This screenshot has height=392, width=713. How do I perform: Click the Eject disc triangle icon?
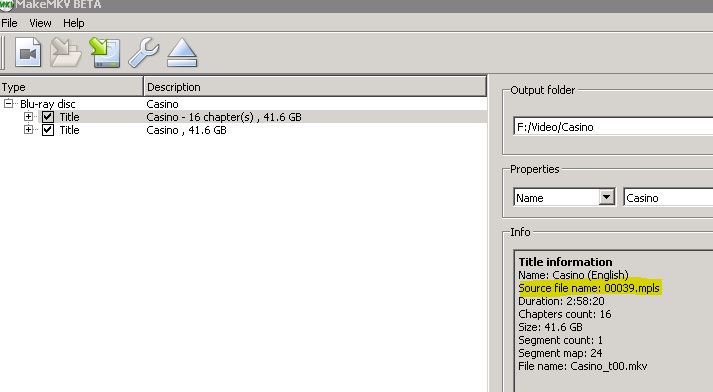[182, 53]
